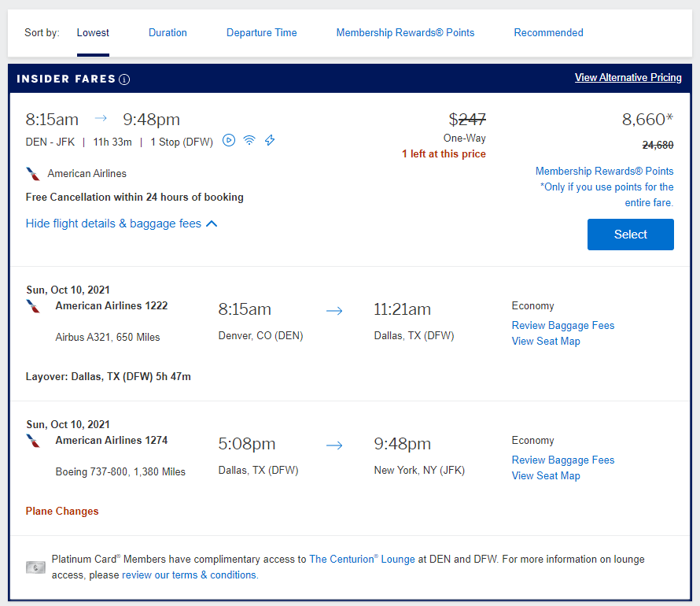Click the Wi-Fi amenity icon

249,140
